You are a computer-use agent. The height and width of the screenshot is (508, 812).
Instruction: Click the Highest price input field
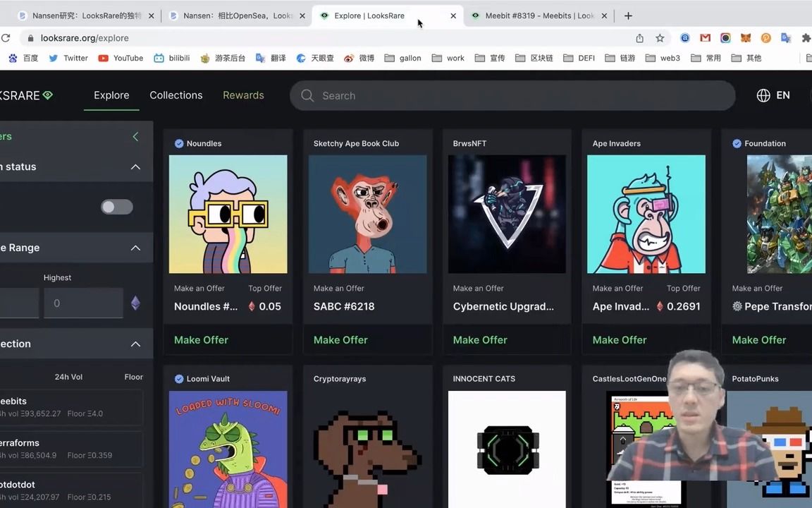(83, 303)
